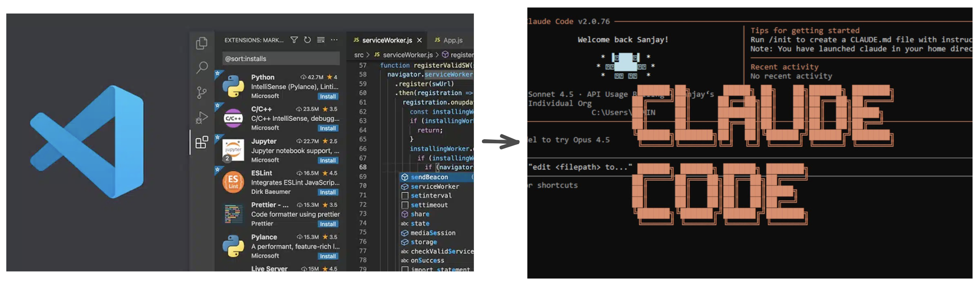Click the Extensions icon in activity bar
The height and width of the screenshot is (292, 980).
[x=202, y=142]
